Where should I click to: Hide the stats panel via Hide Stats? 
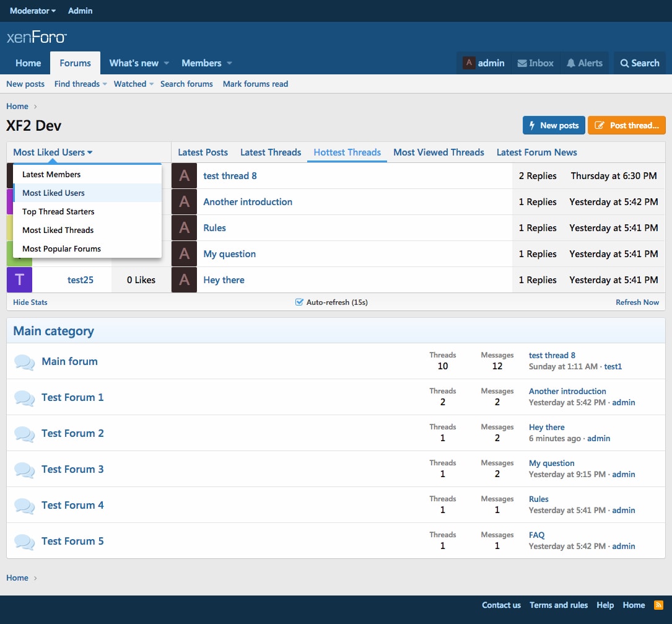coord(30,302)
